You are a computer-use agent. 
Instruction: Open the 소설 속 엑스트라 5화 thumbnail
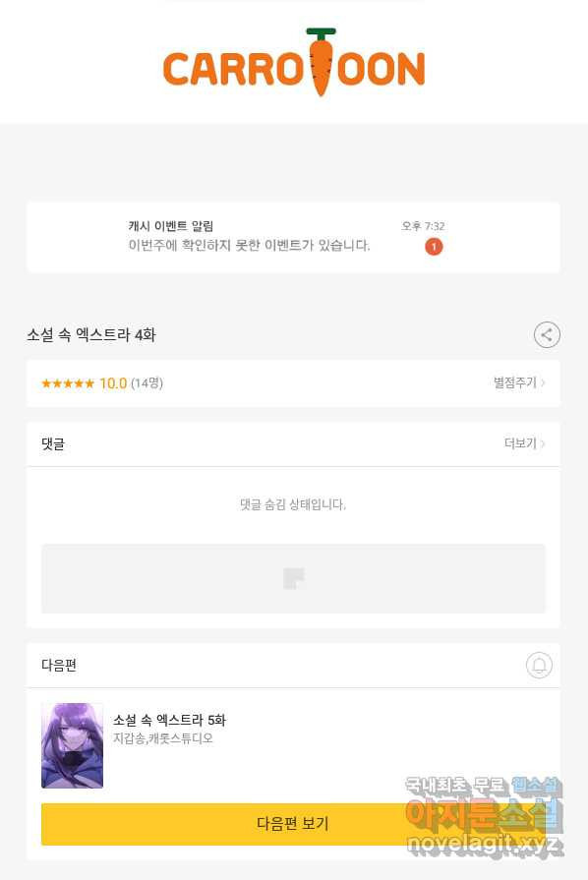73,745
